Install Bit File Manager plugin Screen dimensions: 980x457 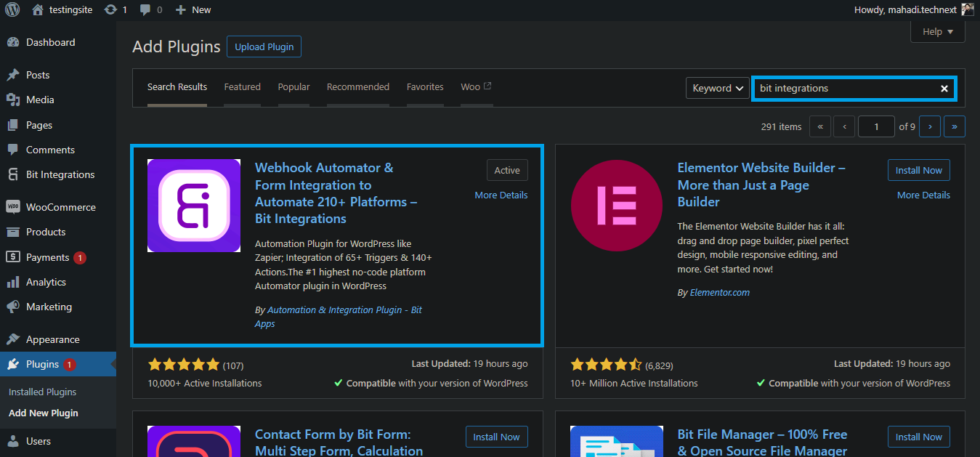click(918, 437)
